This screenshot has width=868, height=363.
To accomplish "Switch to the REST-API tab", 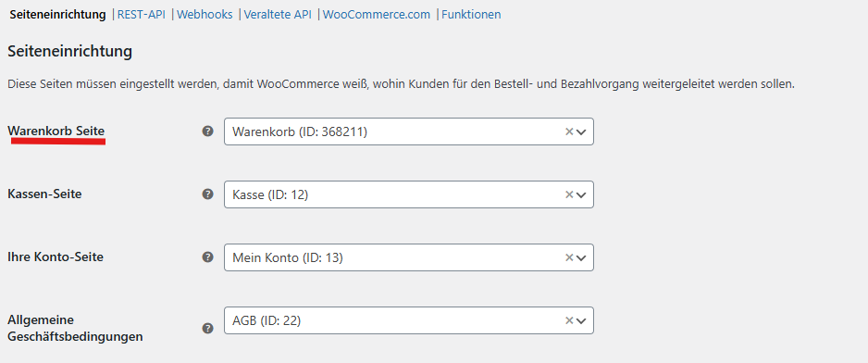I will tap(142, 15).
